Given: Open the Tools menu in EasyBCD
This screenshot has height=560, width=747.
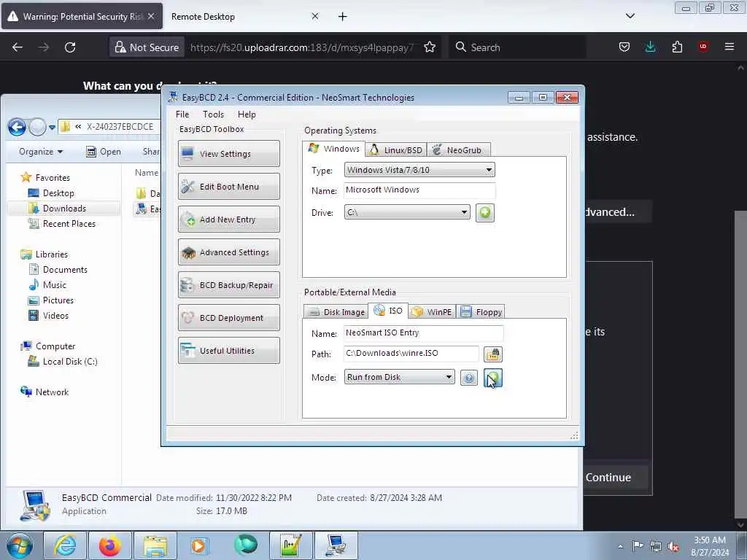Looking at the screenshot, I should click(x=213, y=114).
